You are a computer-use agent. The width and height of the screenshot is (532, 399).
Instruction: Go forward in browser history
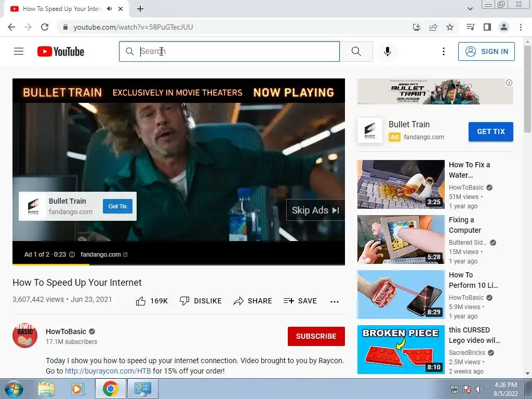pyautogui.click(x=28, y=27)
